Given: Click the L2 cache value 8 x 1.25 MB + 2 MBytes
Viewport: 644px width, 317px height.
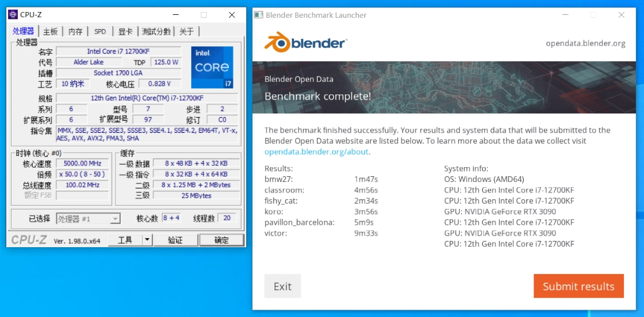Looking at the screenshot, I should pyautogui.click(x=196, y=185).
